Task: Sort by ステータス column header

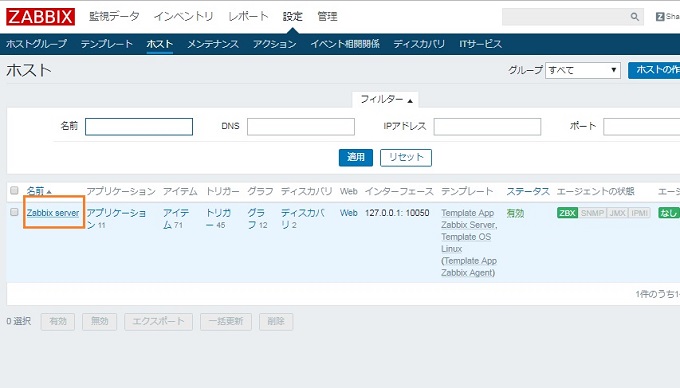Action: coord(528,191)
